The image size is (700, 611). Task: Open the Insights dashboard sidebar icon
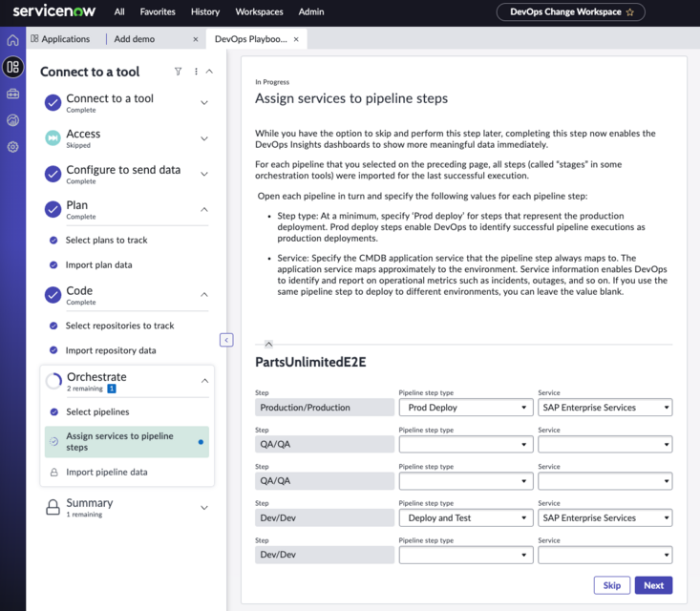pos(13,120)
